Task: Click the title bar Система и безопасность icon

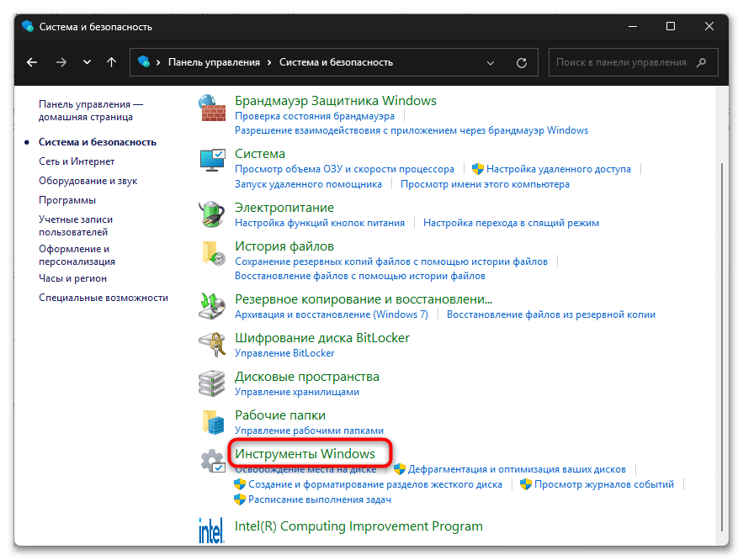Action: point(28,26)
